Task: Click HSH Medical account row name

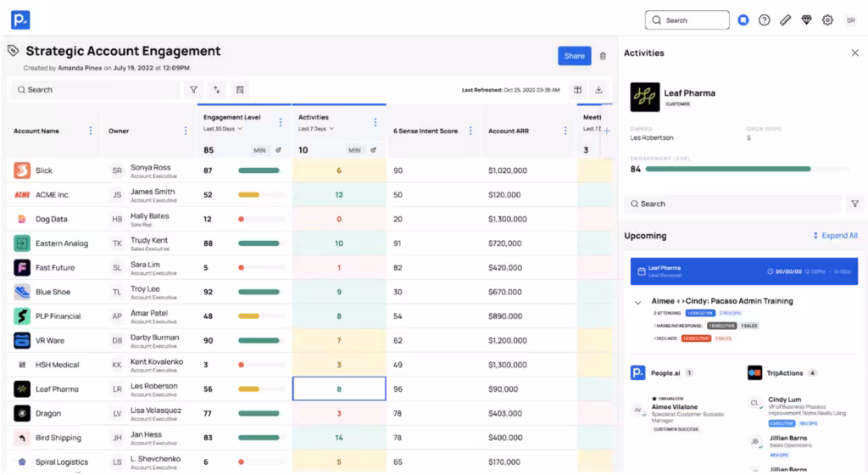Action: point(57,365)
